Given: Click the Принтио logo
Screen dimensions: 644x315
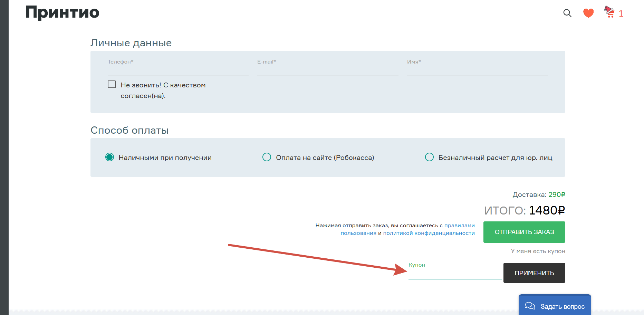Looking at the screenshot, I should [63, 12].
